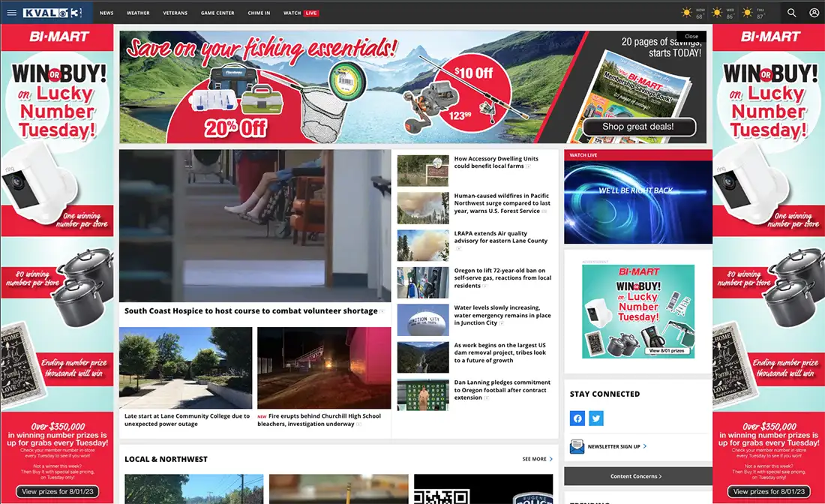Open the Facebook icon under Stay Connected
Viewport: 825px width, 504px height.
coord(577,418)
